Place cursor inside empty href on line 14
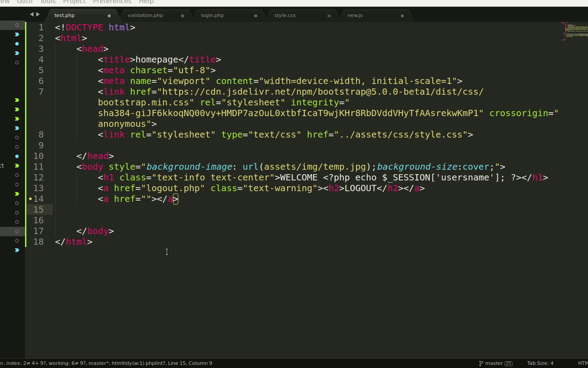 click(146, 199)
